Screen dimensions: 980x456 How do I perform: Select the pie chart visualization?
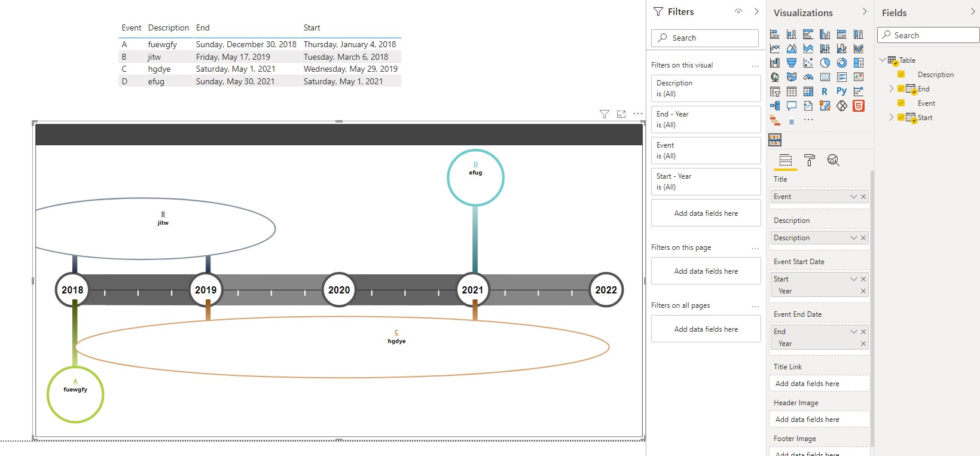(825, 63)
